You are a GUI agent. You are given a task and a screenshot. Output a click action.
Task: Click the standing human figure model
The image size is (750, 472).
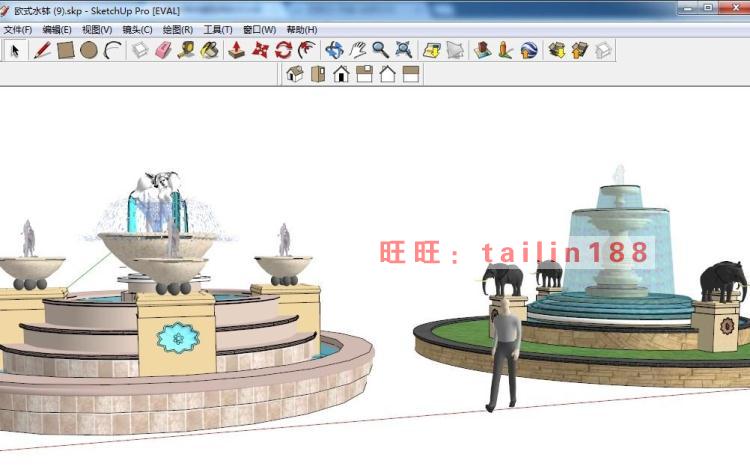[504, 354]
